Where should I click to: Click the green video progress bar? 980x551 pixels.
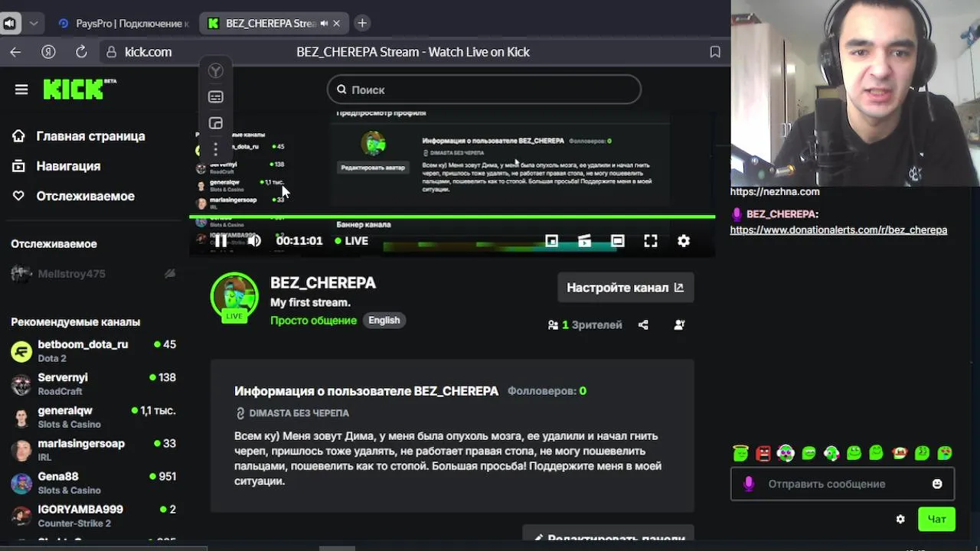pyautogui.click(x=452, y=217)
